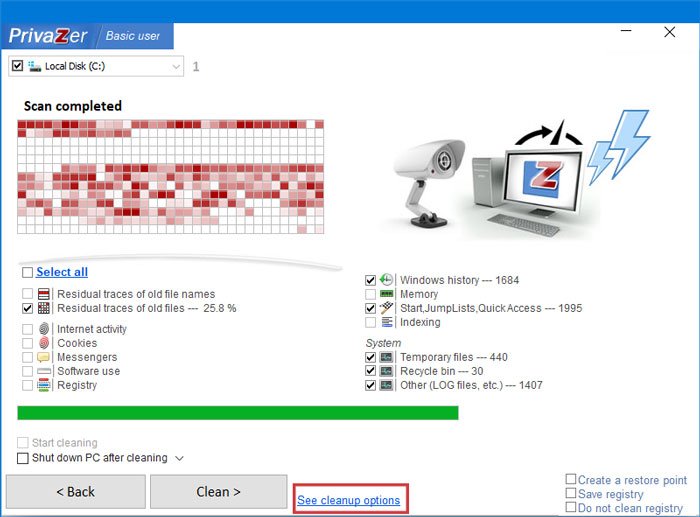Click the Recycle bin monitor icon
The image size is (700, 517).
(x=387, y=371)
